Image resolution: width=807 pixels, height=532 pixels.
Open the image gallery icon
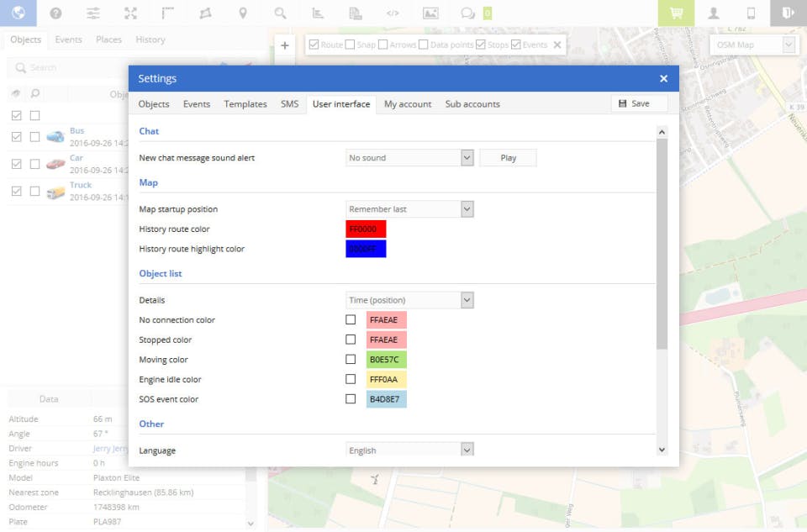(x=430, y=13)
